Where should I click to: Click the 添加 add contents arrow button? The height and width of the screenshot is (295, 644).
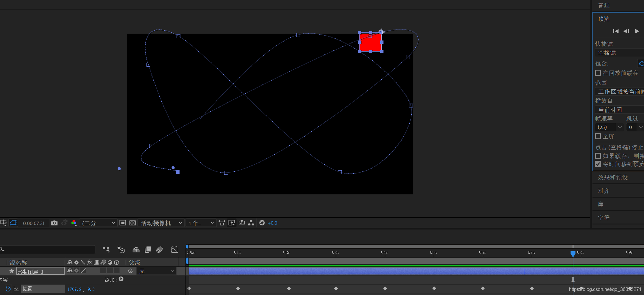[121, 279]
